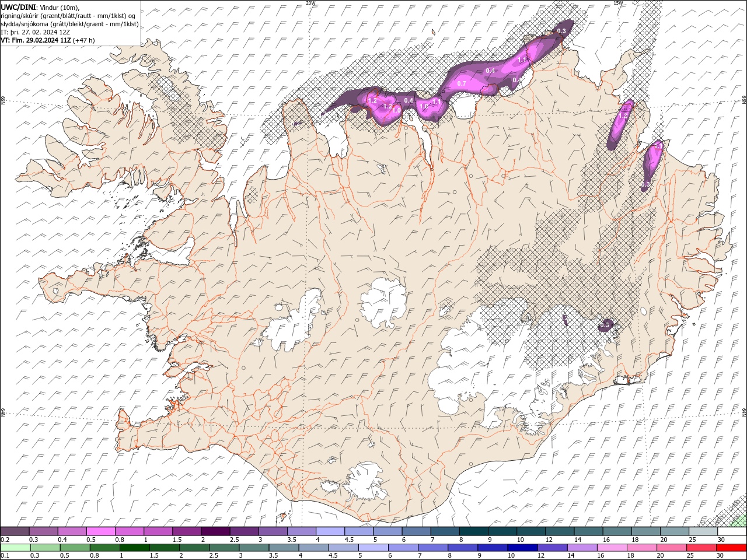This screenshot has width=747, height=560.
Task: Pick the upper-row swatch between 18 and 20
Action: click(645, 531)
